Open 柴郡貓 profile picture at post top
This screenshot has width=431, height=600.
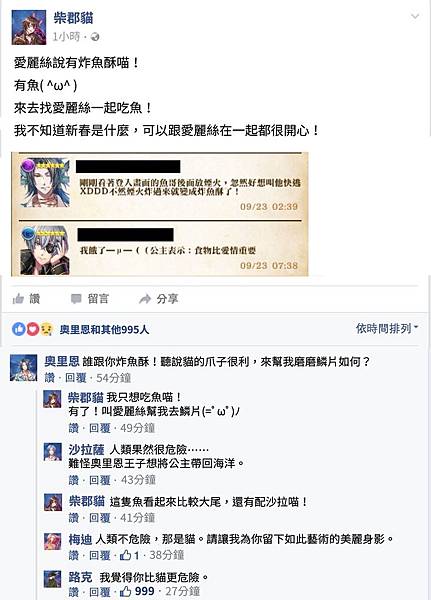(x=29, y=27)
